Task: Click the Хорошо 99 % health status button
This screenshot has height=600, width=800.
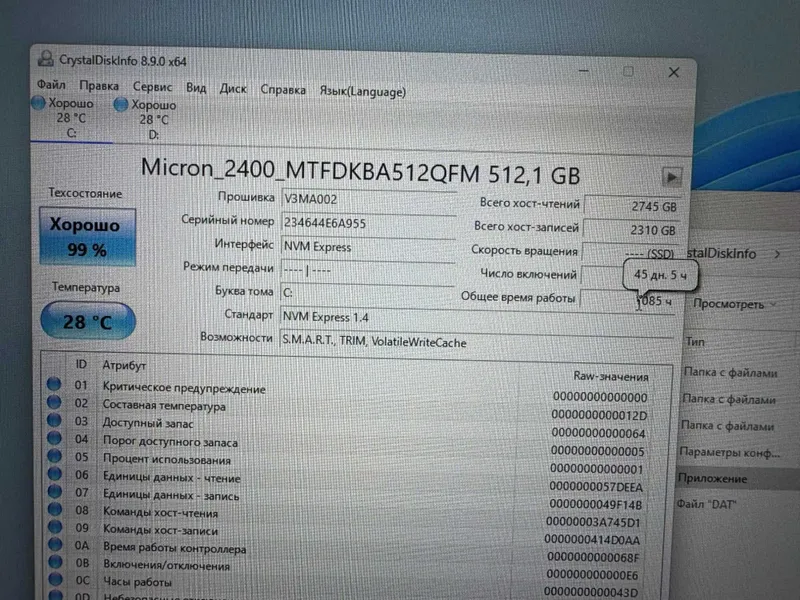Action: (87, 237)
